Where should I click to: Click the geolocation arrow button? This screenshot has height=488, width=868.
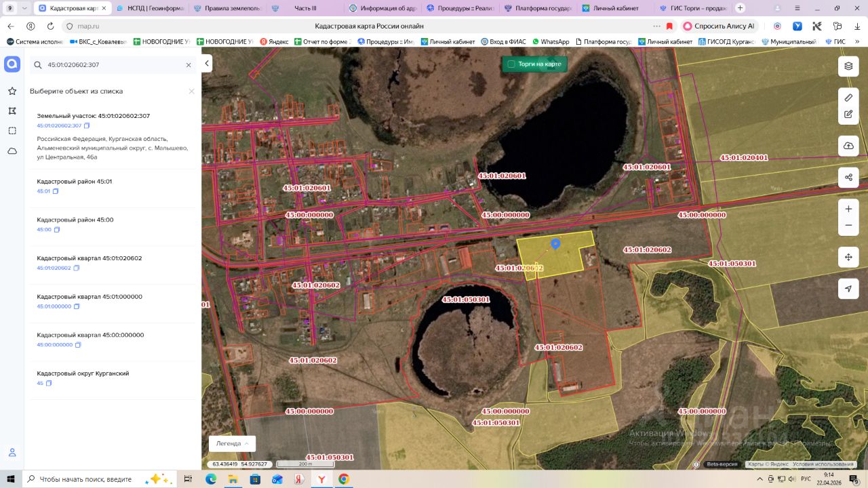(x=848, y=289)
